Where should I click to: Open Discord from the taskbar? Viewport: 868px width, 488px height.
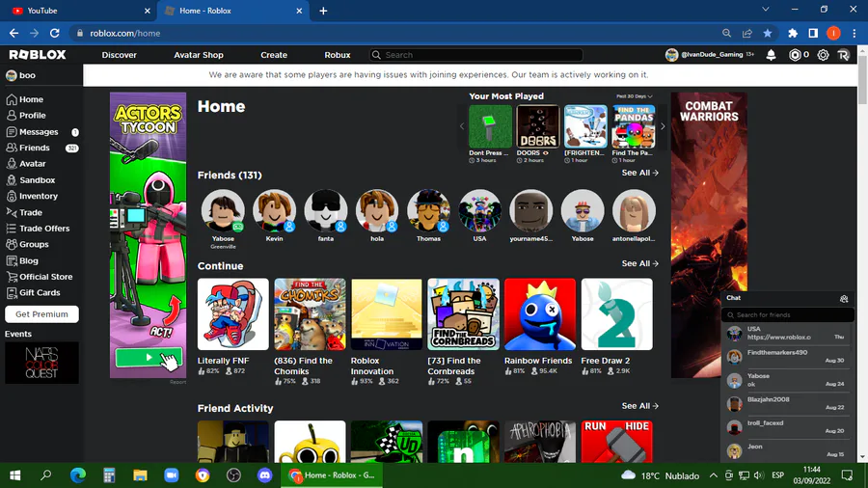click(x=264, y=475)
